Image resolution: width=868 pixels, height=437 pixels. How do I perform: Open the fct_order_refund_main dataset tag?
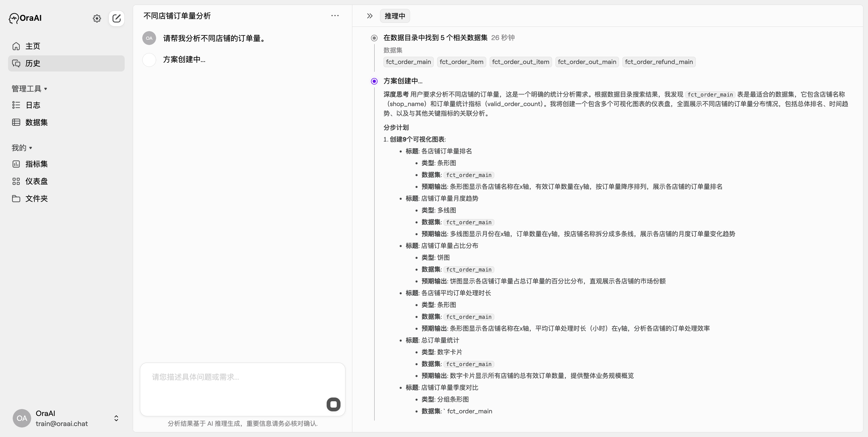659,62
